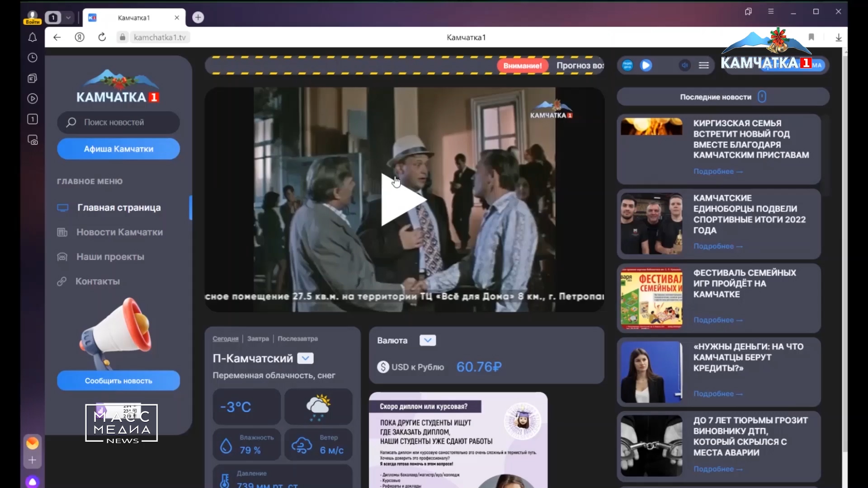Click the radio station round icon
Viewport: 868px width, 488px height.
627,66
